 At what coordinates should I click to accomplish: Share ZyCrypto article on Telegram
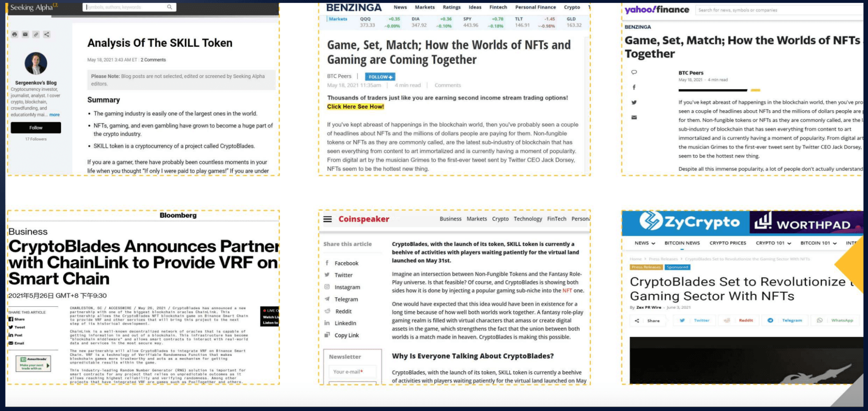pos(785,321)
